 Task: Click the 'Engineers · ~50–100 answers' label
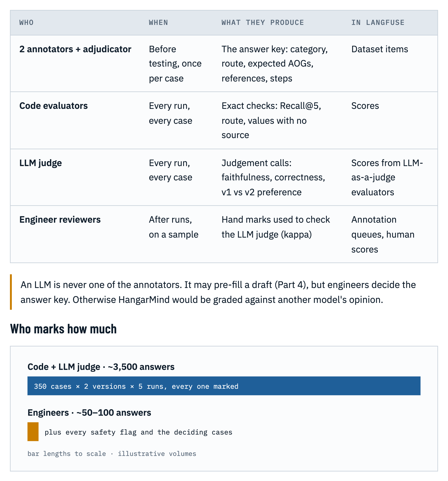(89, 413)
